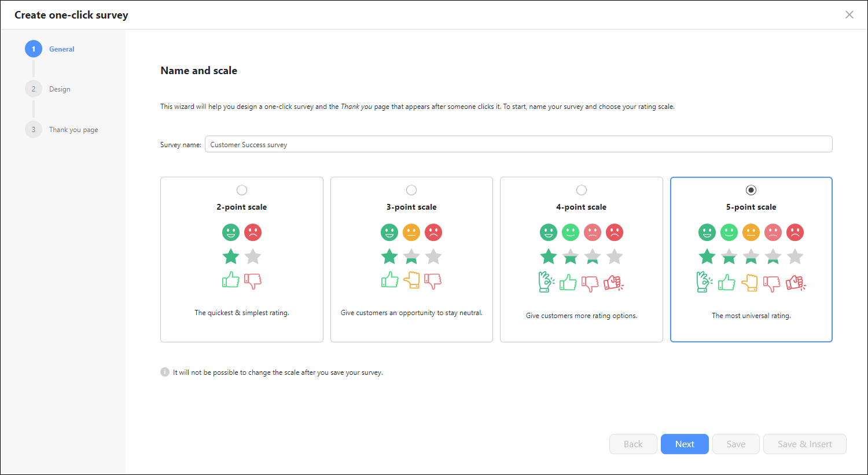This screenshot has height=475, width=868.
Task: Click the green smiley in 2-point scale
Action: click(x=231, y=232)
